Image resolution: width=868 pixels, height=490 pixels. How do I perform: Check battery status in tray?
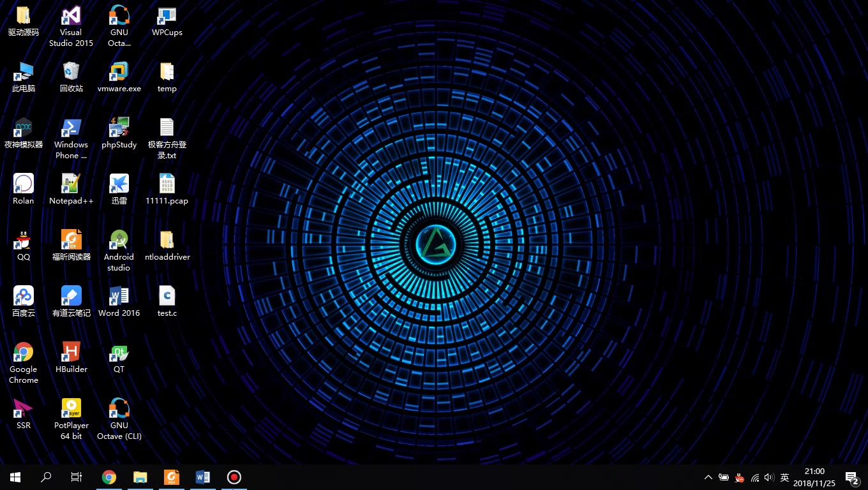724,477
